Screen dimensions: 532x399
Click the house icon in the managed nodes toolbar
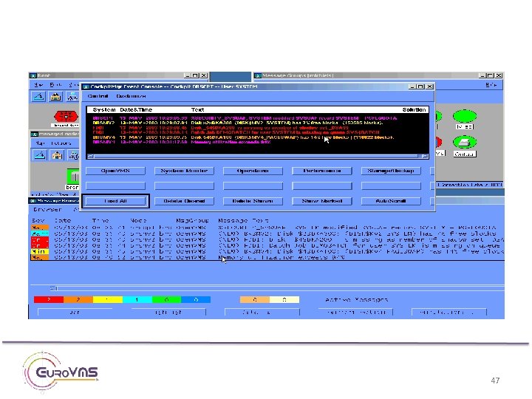[57, 156]
